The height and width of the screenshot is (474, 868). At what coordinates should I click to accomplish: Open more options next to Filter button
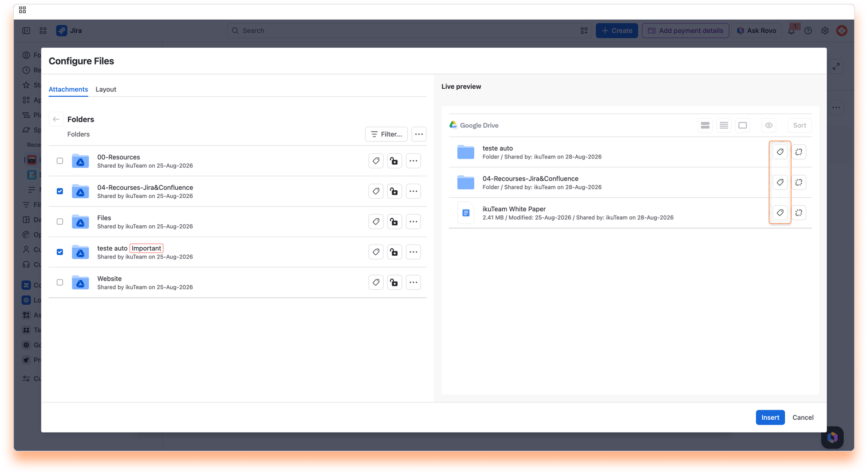419,134
